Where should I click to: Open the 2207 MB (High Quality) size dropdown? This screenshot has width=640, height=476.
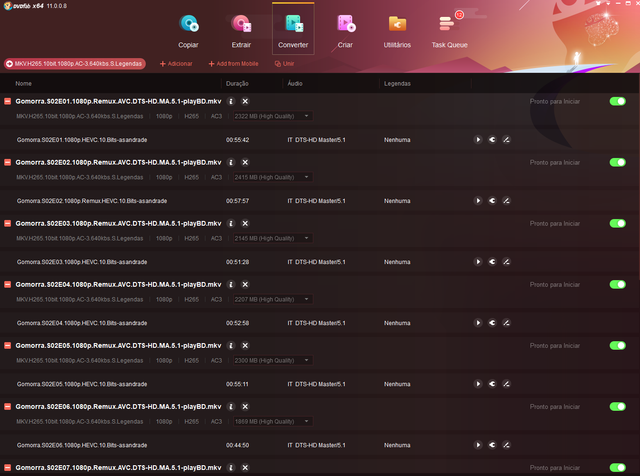click(x=273, y=299)
